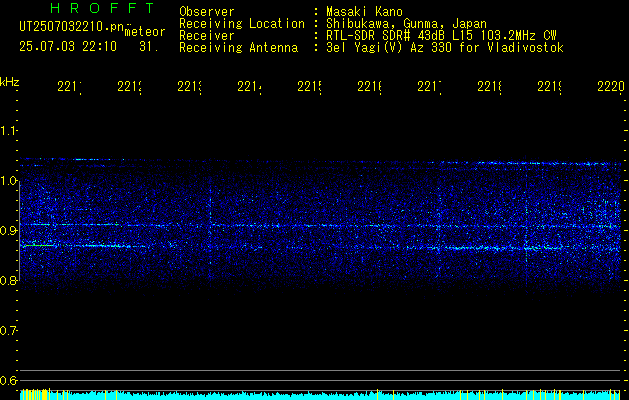Click the number 31. beside the date
The image size is (629, 400).
point(149,47)
